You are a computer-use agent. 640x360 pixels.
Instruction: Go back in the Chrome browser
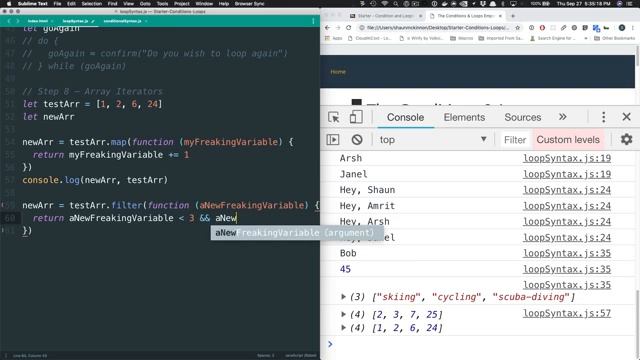click(x=327, y=28)
